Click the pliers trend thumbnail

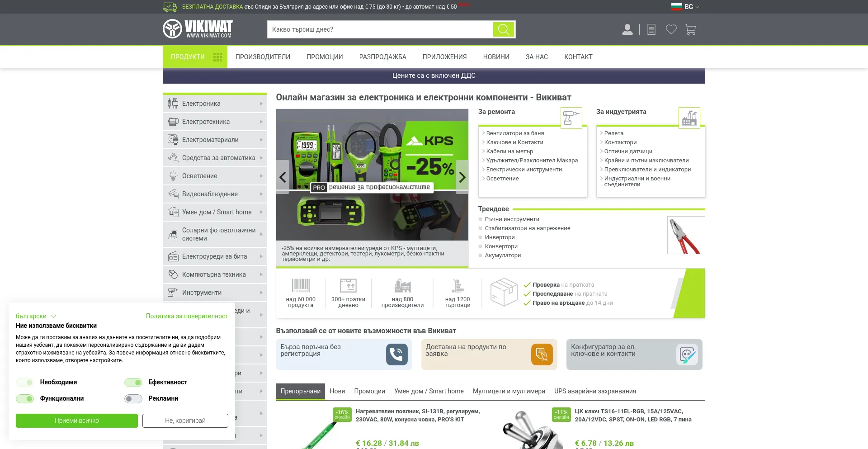pyautogui.click(x=686, y=235)
